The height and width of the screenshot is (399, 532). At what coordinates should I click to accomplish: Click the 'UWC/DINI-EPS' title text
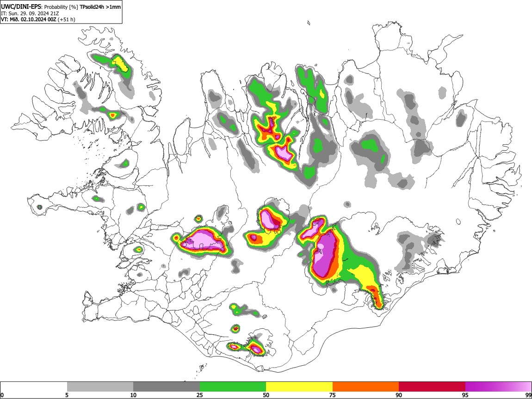pyautogui.click(x=21, y=6)
